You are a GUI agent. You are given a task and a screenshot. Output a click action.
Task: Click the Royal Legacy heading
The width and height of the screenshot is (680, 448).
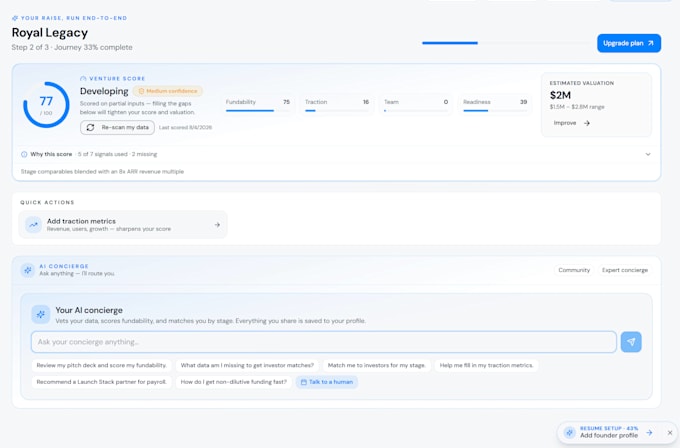[x=50, y=33]
